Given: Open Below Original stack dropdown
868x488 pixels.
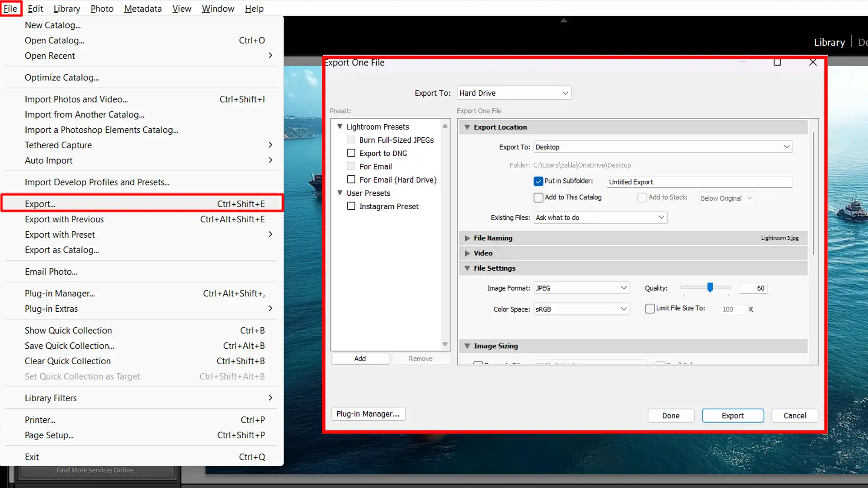Looking at the screenshot, I should point(727,198).
